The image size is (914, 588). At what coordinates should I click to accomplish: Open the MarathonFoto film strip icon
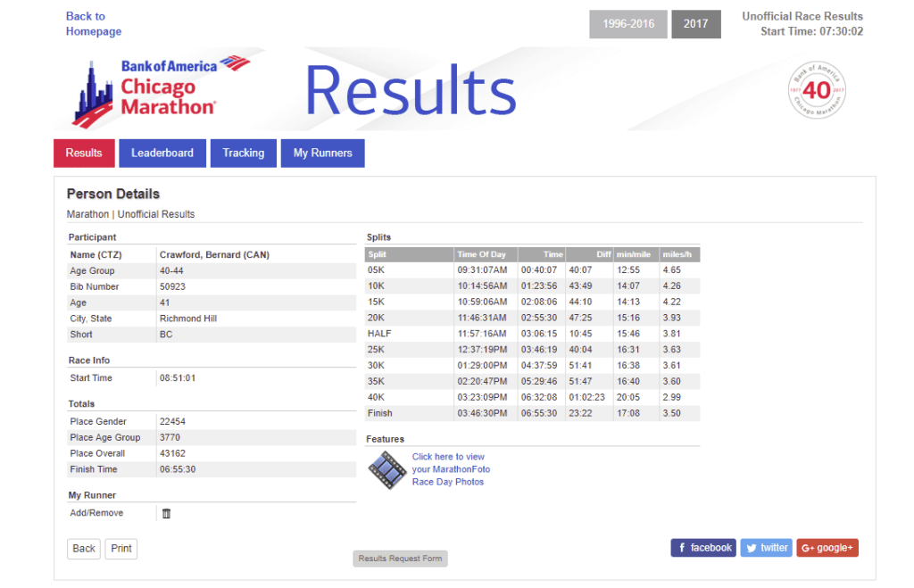coord(387,469)
